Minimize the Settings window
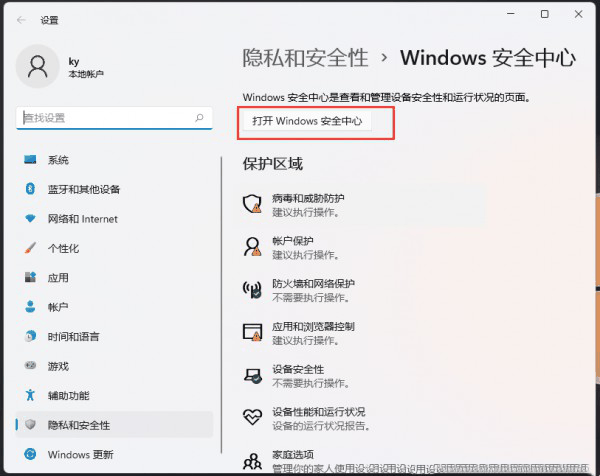Viewport: 600px width, 476px height. coord(511,14)
